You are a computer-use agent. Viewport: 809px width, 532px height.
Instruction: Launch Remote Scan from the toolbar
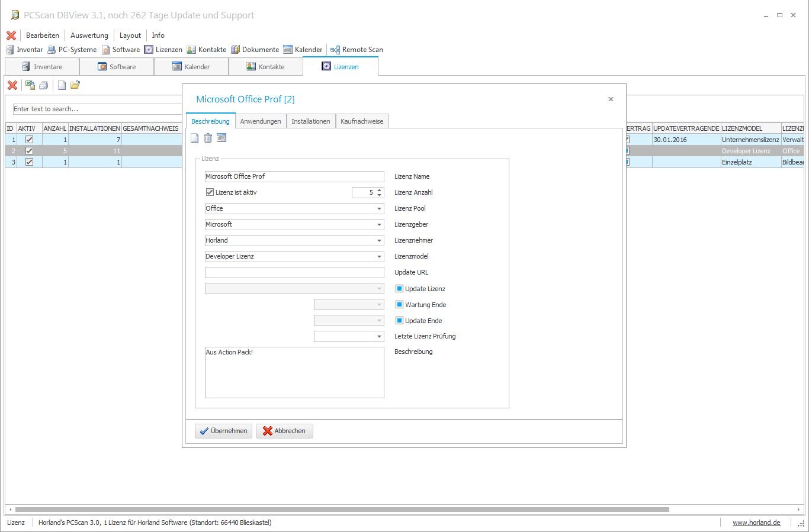coord(357,50)
